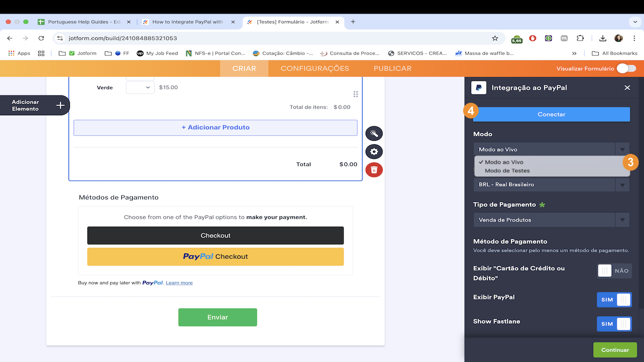Bookmark this page with the star icon
This screenshot has width=644, height=362.
[x=495, y=38]
